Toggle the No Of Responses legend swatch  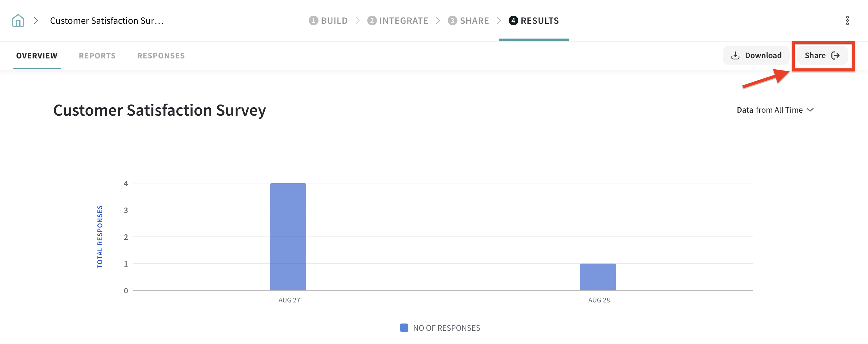(x=404, y=328)
